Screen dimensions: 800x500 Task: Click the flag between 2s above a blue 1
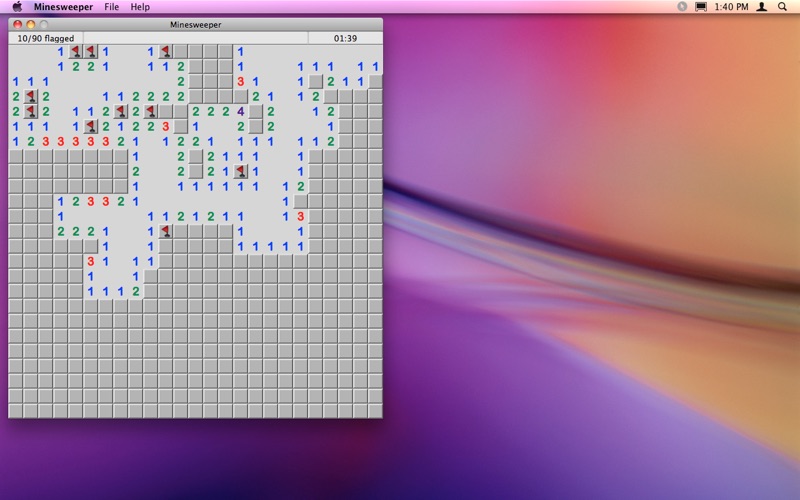tap(120, 111)
